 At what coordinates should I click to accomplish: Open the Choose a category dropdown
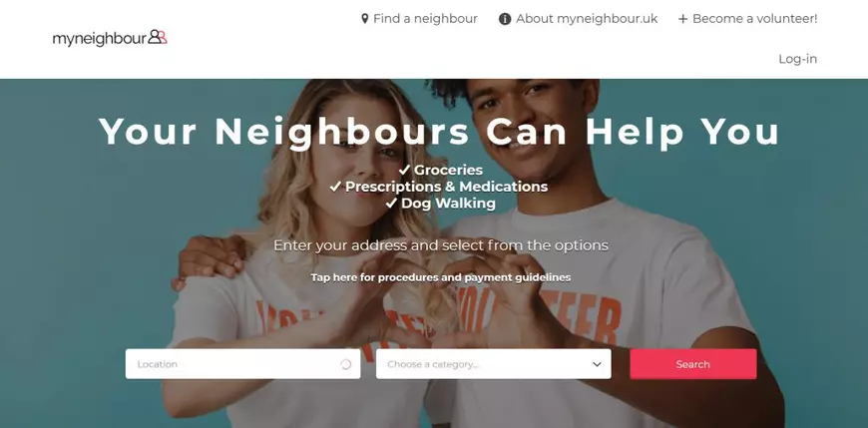(493, 364)
